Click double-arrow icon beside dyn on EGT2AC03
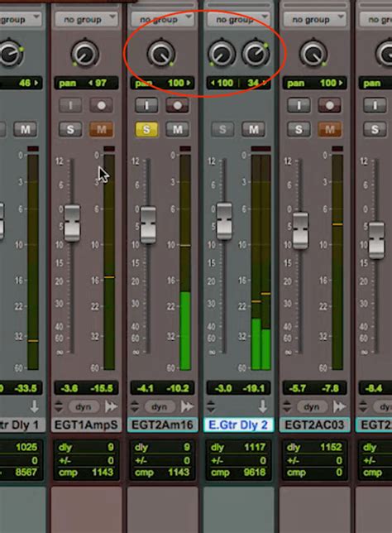This screenshot has width=392, height=533. click(339, 406)
